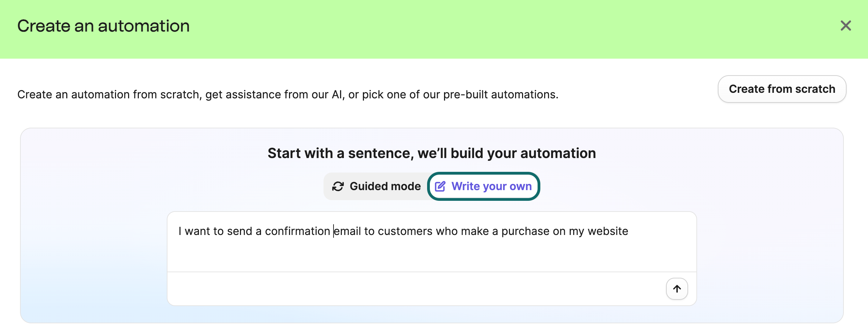Screen dimensions: 868x334
Task: Click the X icon to dismiss the dialog
Action: (x=846, y=26)
